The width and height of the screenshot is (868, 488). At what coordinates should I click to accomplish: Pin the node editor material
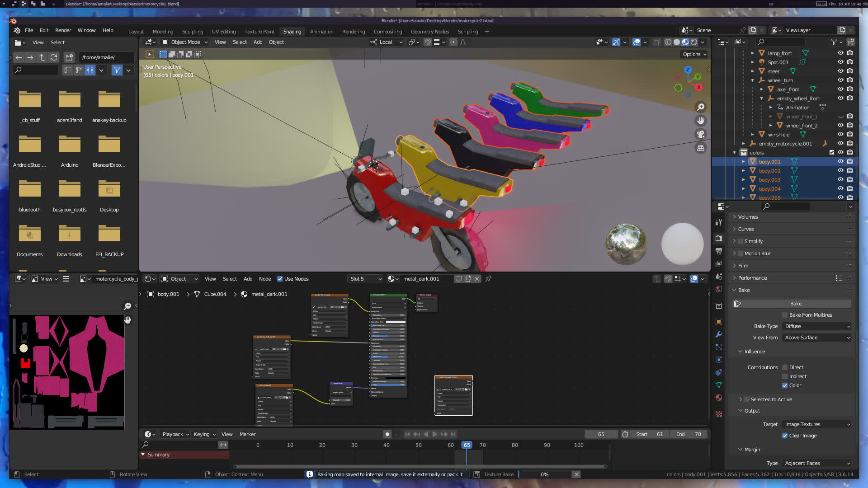point(488,279)
